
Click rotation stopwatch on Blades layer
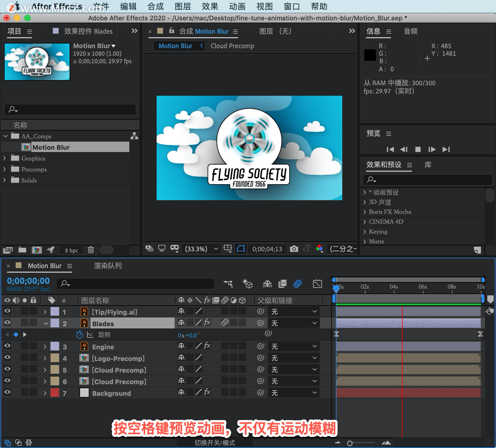coord(79,335)
